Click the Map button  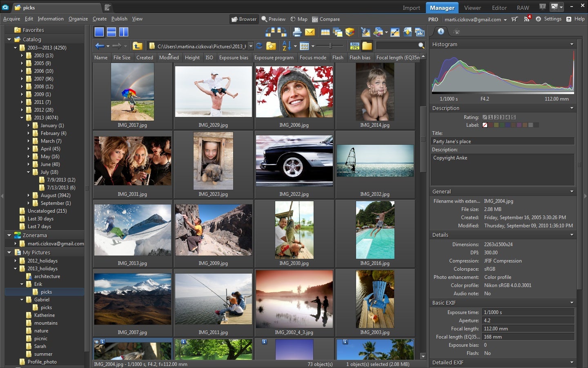point(298,19)
